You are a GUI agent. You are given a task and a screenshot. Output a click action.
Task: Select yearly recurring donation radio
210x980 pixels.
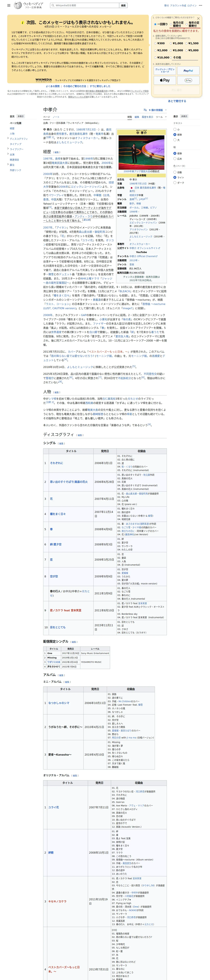(x=186, y=24)
